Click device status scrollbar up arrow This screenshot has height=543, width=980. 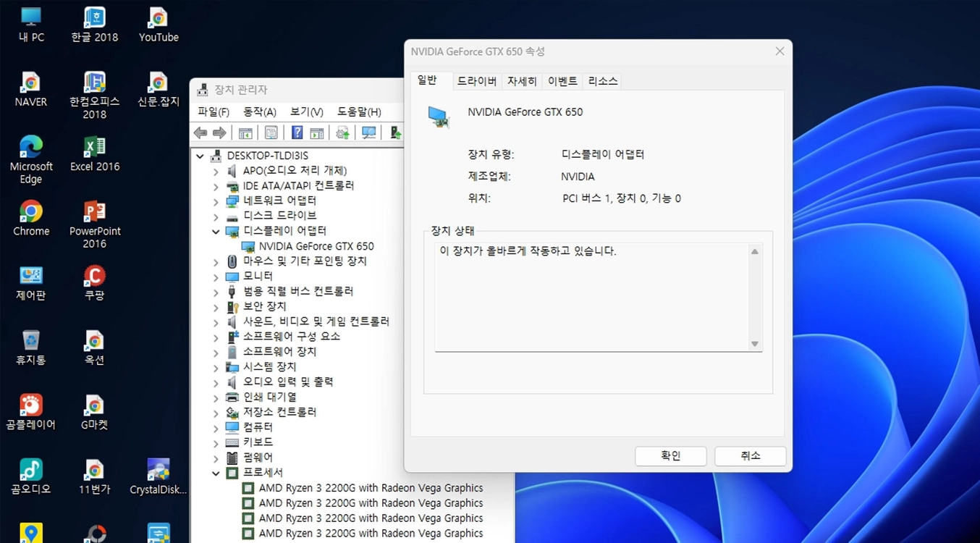point(755,252)
